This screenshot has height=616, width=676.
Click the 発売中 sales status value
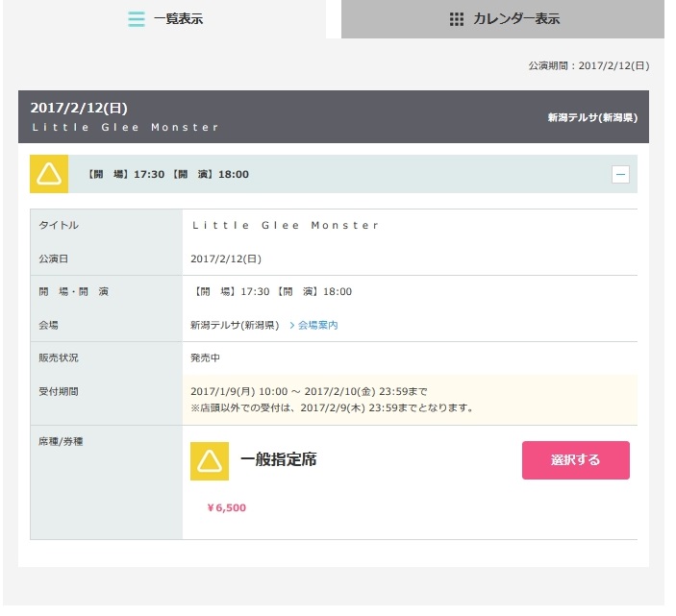pos(205,357)
